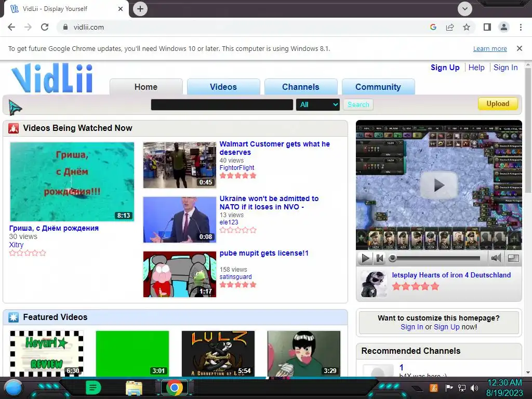Click star rating under Гриша video
Image resolution: width=532 pixels, height=399 pixels.
28,253
